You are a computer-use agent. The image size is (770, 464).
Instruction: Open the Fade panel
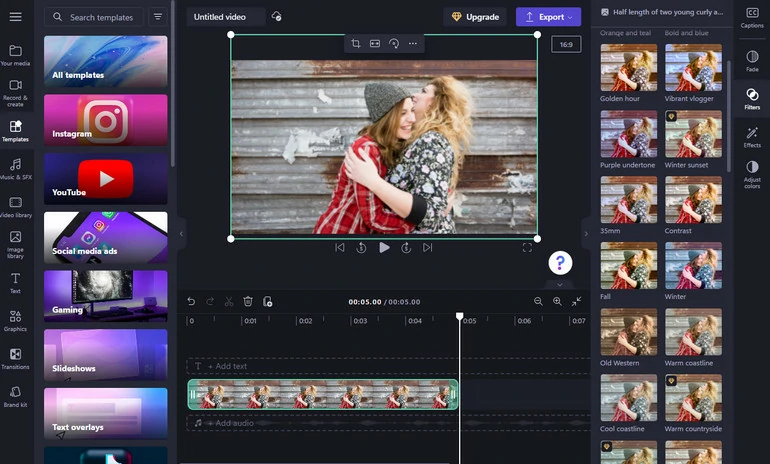point(752,61)
